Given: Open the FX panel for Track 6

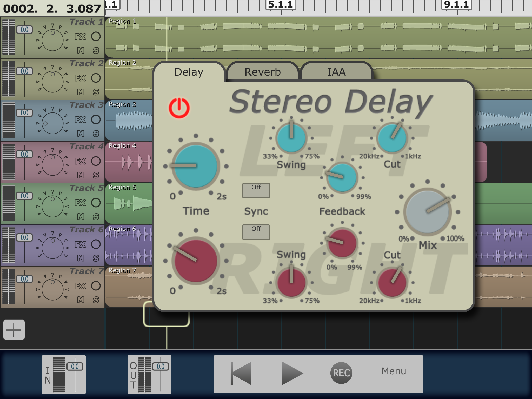Looking at the screenshot, I should (80, 244).
